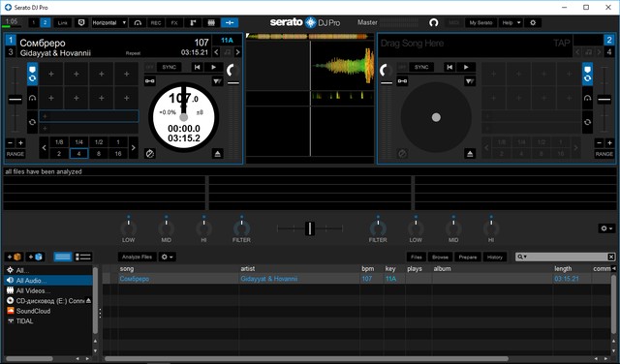Click pitch minus button on deck 1
This screenshot has height=364, width=620.
click(x=11, y=142)
